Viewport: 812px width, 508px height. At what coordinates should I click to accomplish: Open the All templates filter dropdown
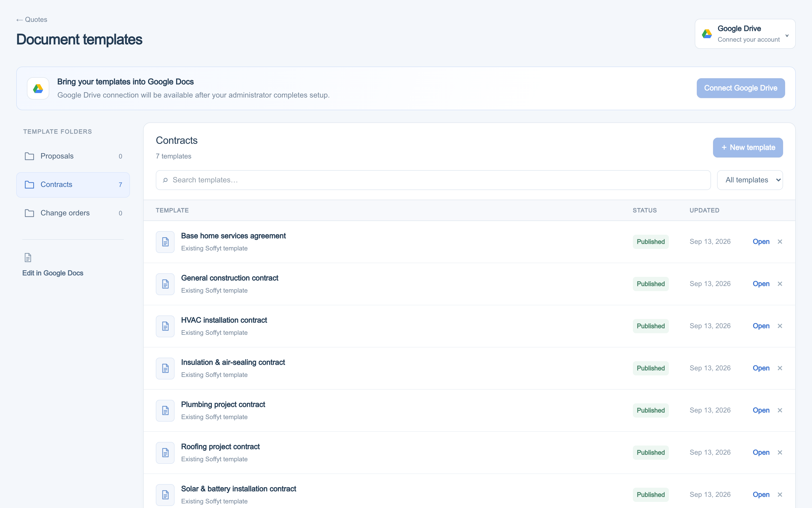click(x=750, y=180)
